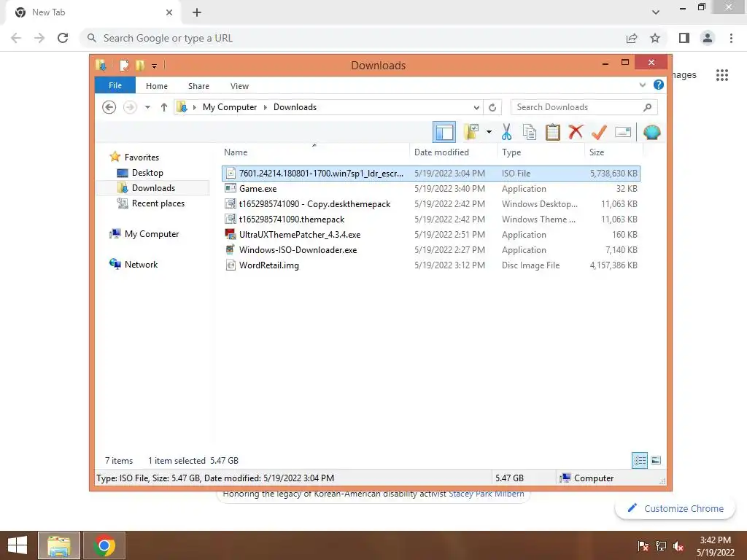Go back in Explorer history
The height and width of the screenshot is (560, 747).
click(x=109, y=107)
